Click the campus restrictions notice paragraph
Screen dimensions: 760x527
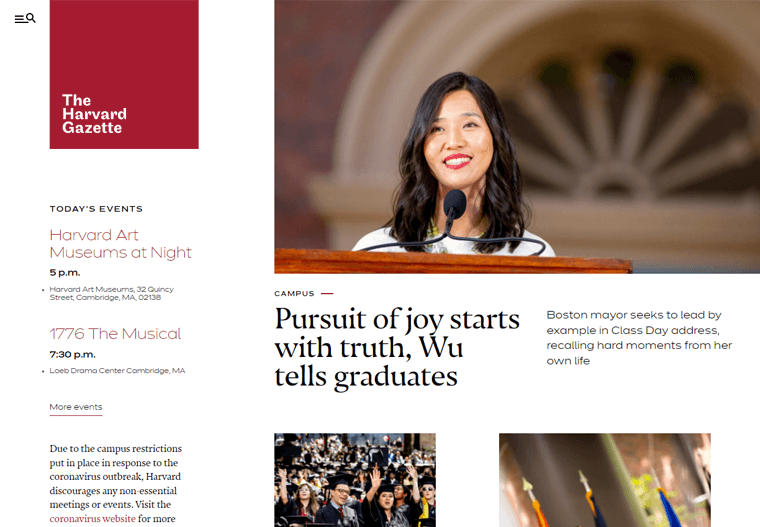pyautogui.click(x=115, y=483)
